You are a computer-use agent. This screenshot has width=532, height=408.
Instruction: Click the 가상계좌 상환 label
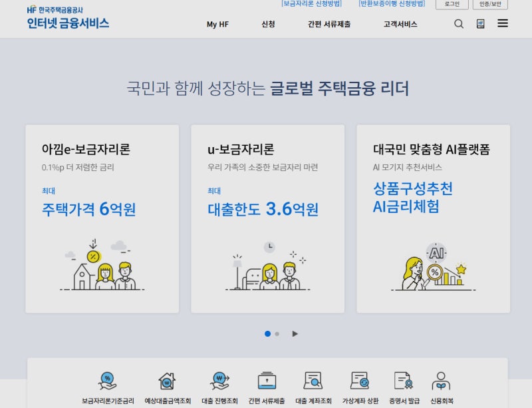(x=360, y=401)
